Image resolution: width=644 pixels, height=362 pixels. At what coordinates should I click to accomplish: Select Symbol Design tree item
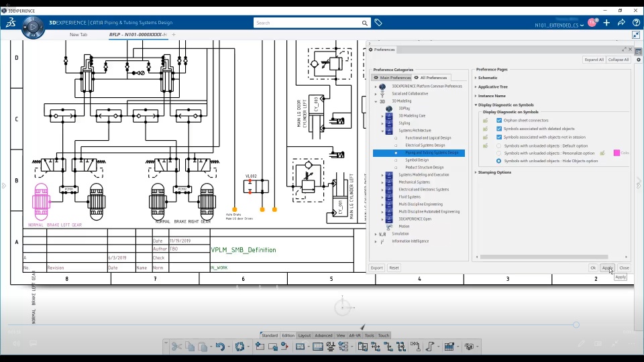point(417,160)
